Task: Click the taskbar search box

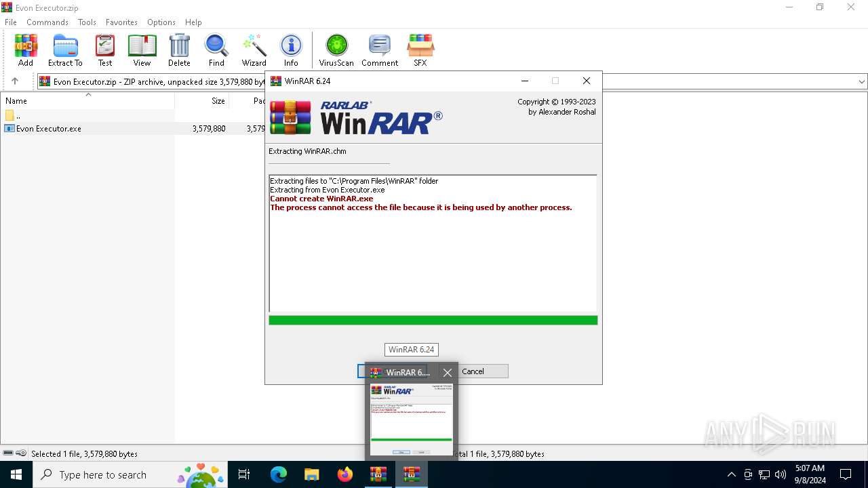Action: [130, 474]
